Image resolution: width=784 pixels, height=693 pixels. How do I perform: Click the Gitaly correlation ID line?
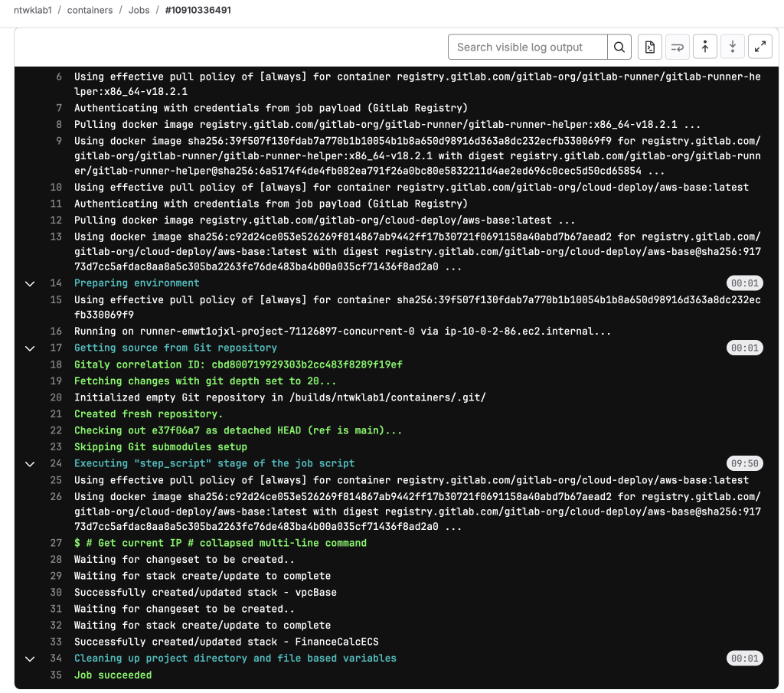[239, 364]
